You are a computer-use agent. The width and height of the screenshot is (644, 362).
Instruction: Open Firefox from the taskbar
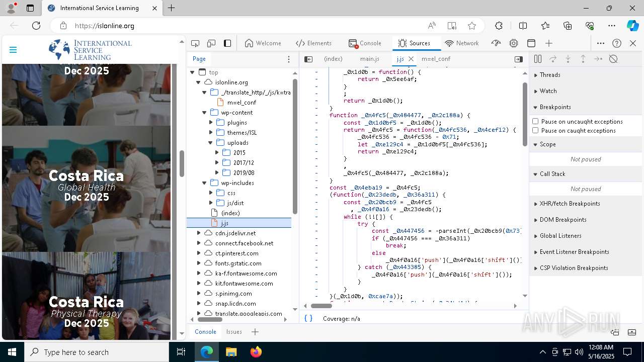256,352
